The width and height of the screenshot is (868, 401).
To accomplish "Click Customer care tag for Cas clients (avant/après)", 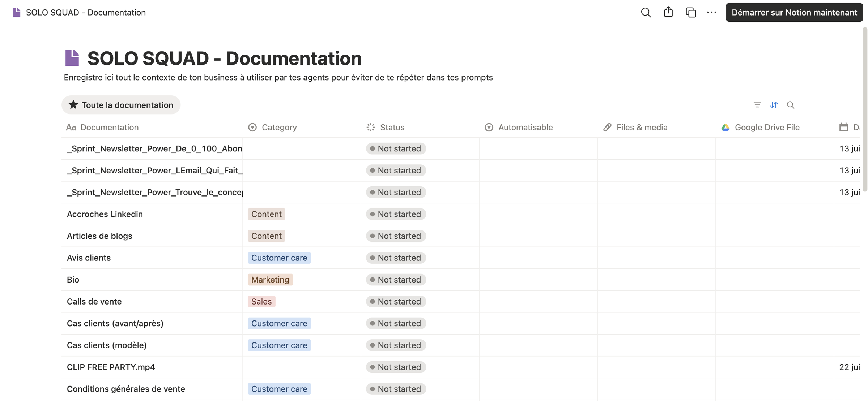I will [279, 323].
